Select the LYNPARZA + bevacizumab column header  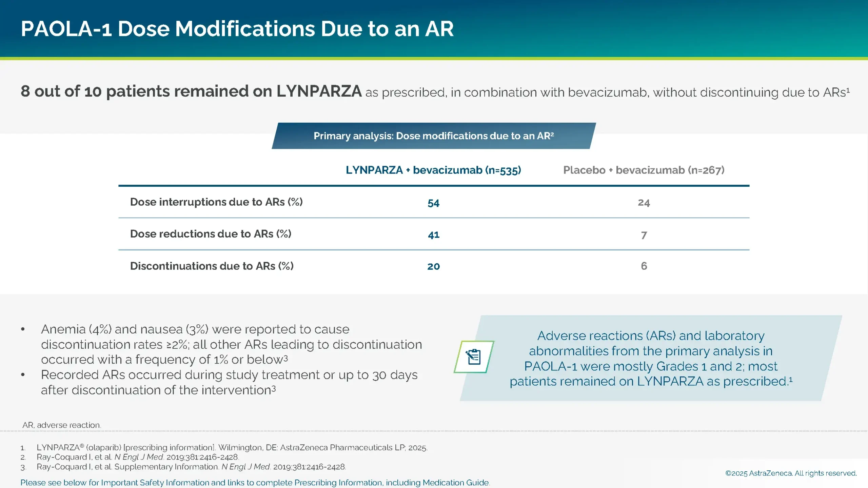click(x=433, y=171)
